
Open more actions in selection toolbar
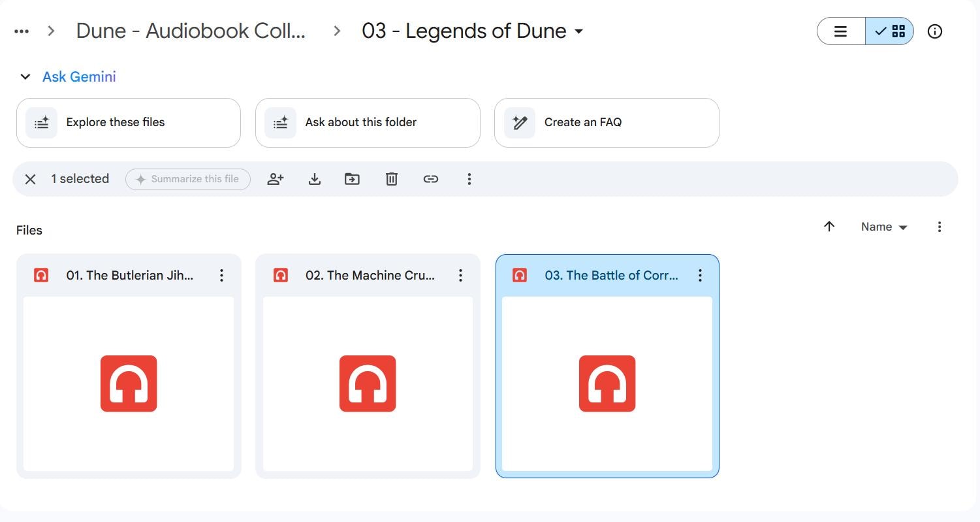469,179
